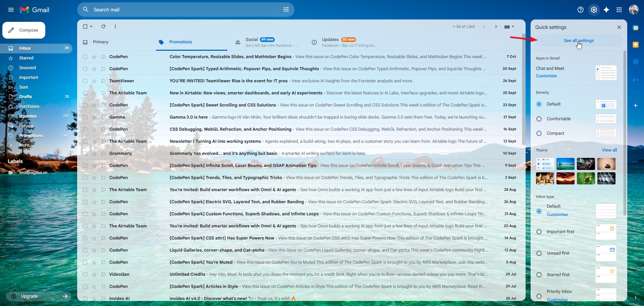Open the Google apps grid icon
Screen dimensions: 644x306
(619, 10)
